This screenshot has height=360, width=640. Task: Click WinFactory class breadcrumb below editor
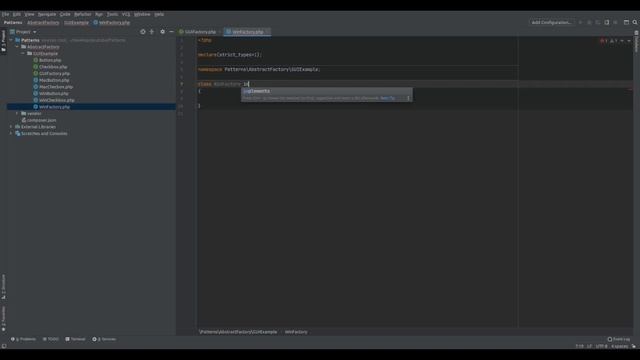[296, 332]
